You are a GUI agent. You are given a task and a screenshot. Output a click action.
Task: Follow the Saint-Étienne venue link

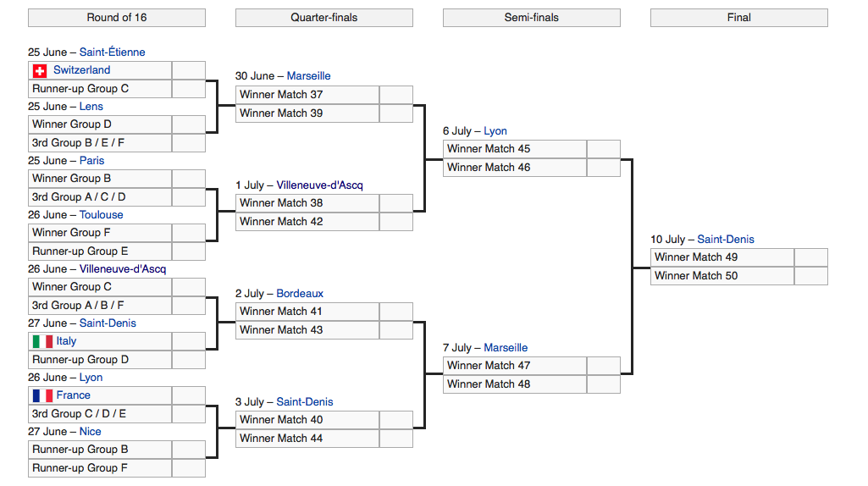pos(112,52)
